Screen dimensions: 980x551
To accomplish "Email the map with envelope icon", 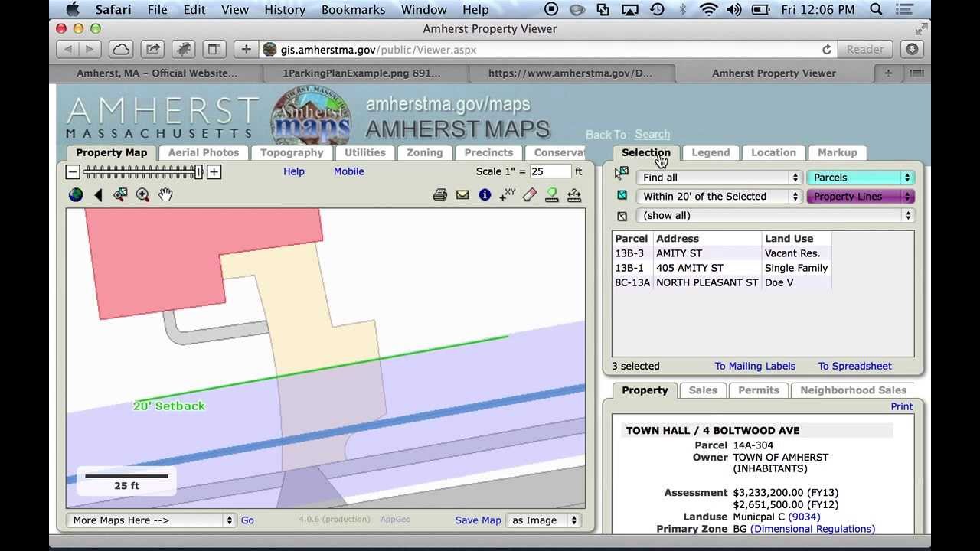I will tap(462, 195).
